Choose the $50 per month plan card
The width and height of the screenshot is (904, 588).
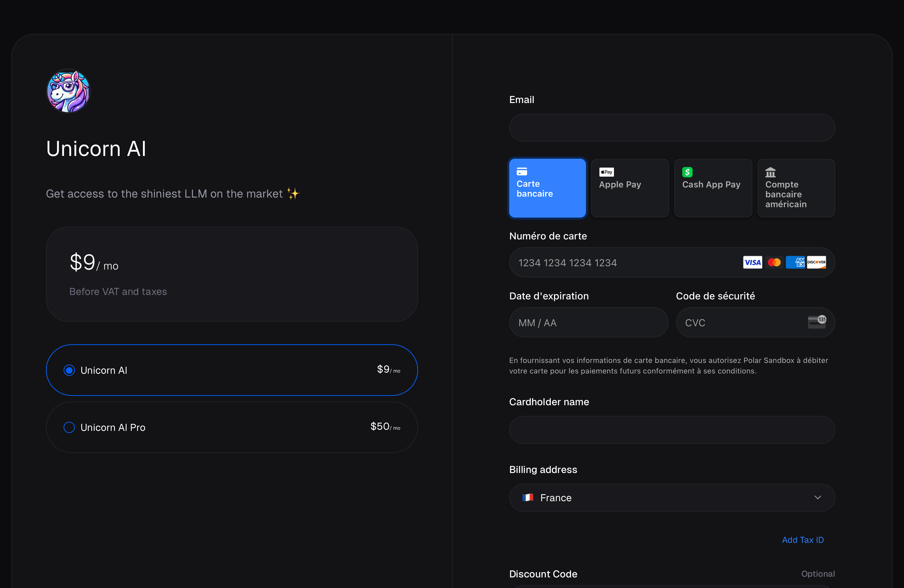232,427
